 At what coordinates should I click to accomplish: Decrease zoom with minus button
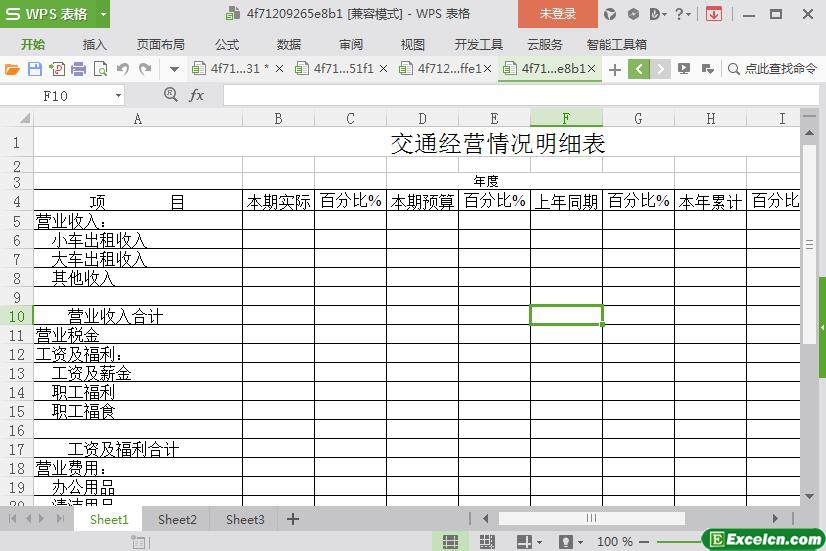pos(644,542)
